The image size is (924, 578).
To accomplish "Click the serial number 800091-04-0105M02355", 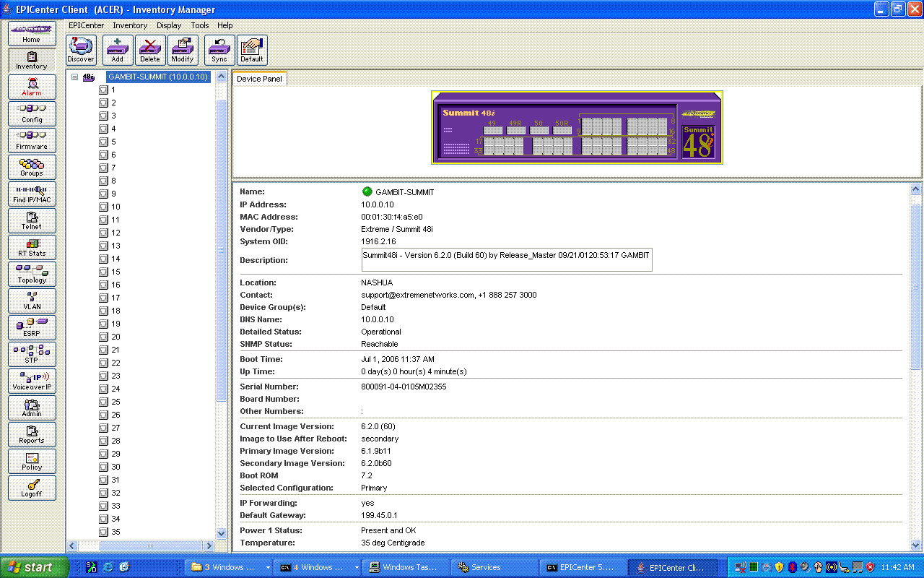I will 404,387.
